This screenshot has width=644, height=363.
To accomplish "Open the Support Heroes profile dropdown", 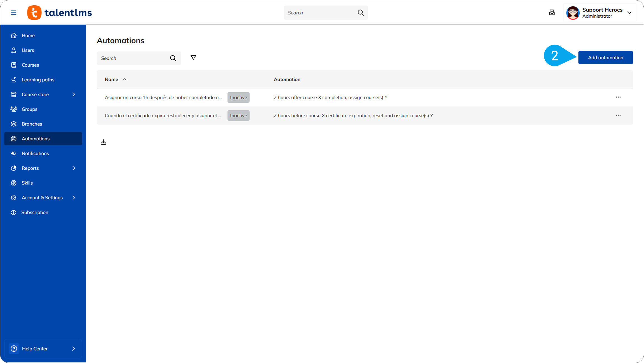I will pyautogui.click(x=629, y=13).
